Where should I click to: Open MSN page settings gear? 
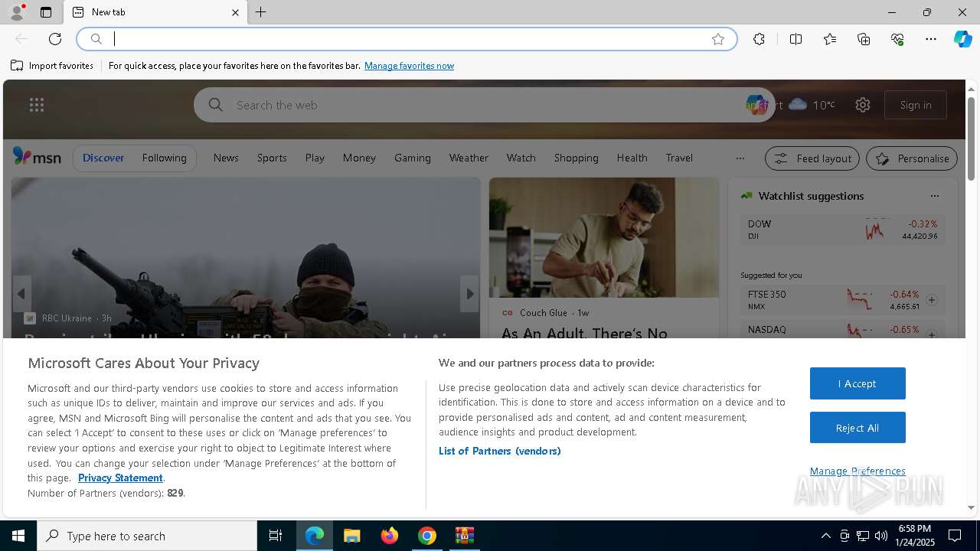tap(863, 105)
